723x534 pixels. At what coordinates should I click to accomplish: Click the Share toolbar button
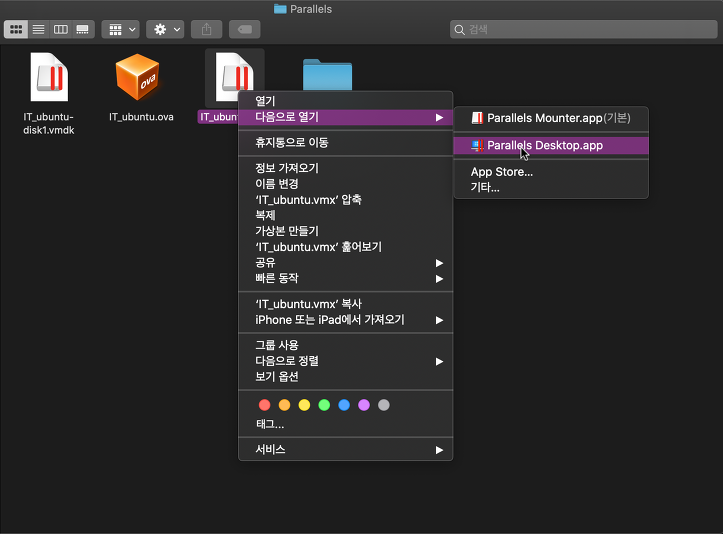(207, 30)
